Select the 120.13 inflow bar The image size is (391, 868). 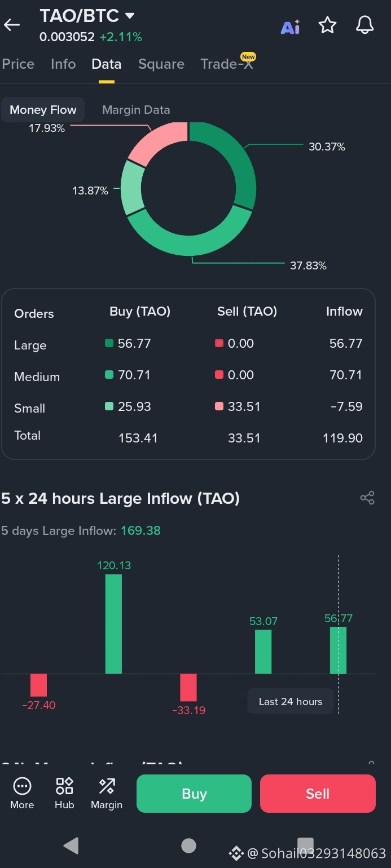click(113, 624)
